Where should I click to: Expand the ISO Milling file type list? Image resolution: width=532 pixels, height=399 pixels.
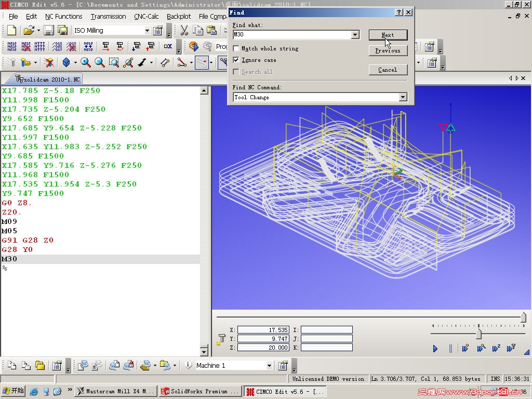tap(147, 30)
